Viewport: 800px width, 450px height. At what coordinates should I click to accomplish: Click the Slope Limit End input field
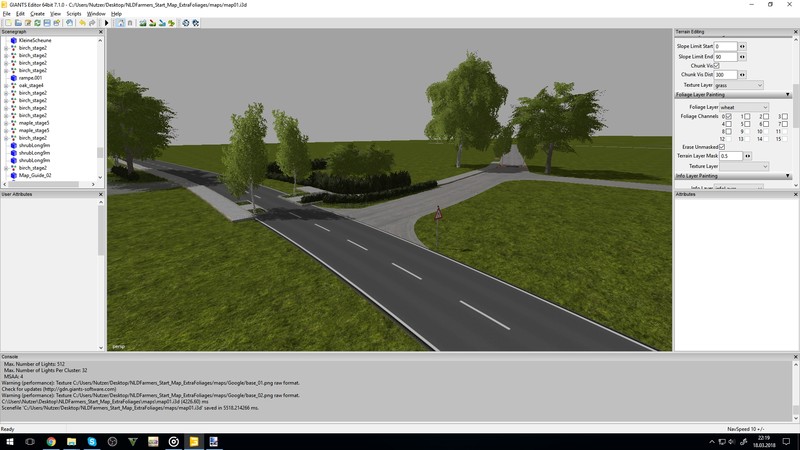[x=725, y=57]
